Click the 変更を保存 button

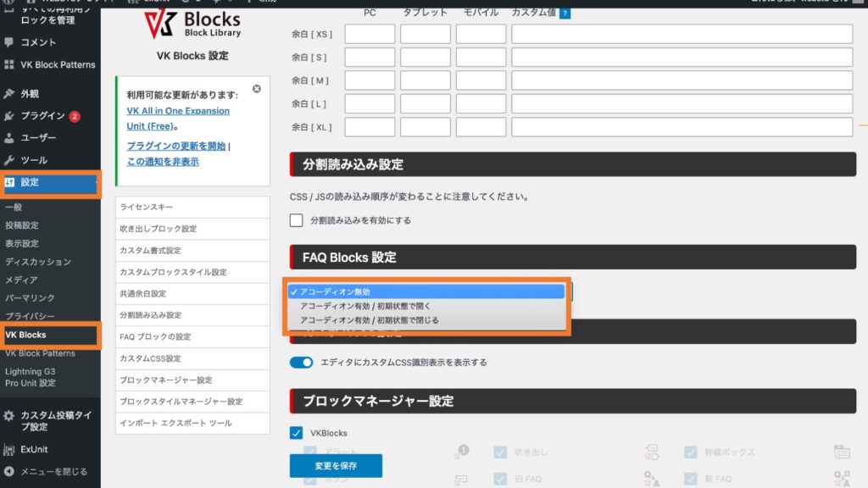point(336,466)
